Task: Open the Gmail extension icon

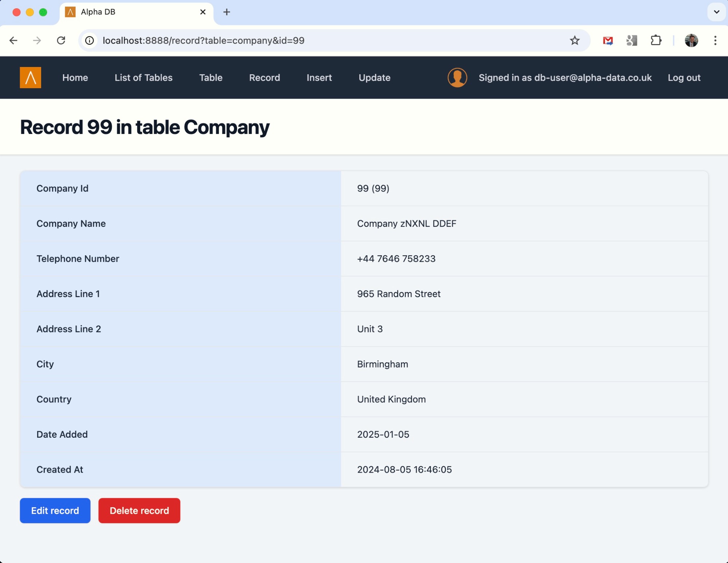Action: [x=608, y=40]
